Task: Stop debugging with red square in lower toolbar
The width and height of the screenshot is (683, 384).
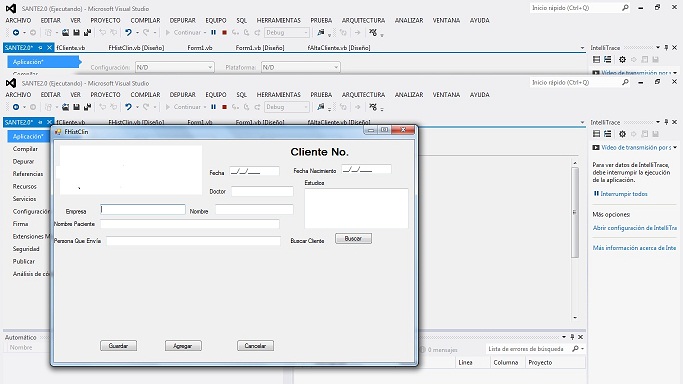Action: 224,107
